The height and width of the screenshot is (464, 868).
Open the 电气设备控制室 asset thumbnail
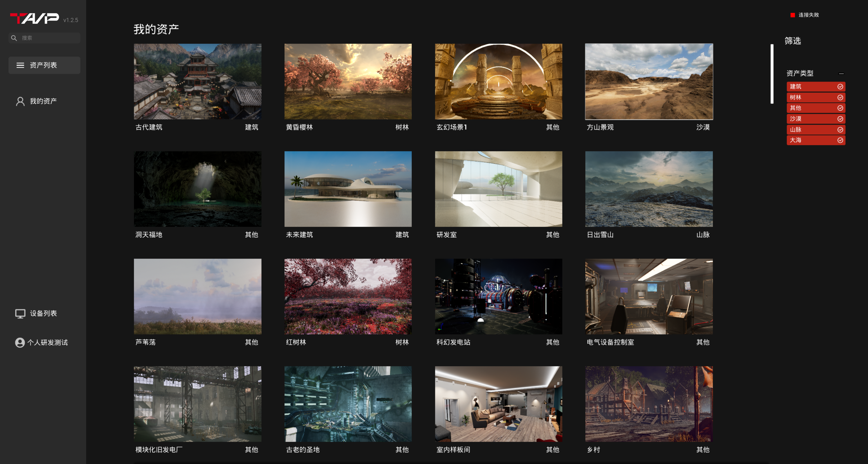click(649, 297)
